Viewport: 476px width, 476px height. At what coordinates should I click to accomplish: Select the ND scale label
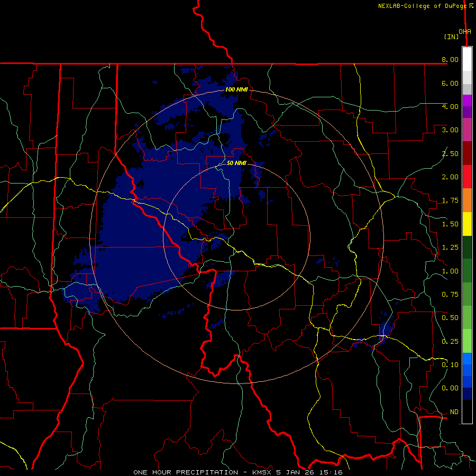pyautogui.click(x=454, y=412)
